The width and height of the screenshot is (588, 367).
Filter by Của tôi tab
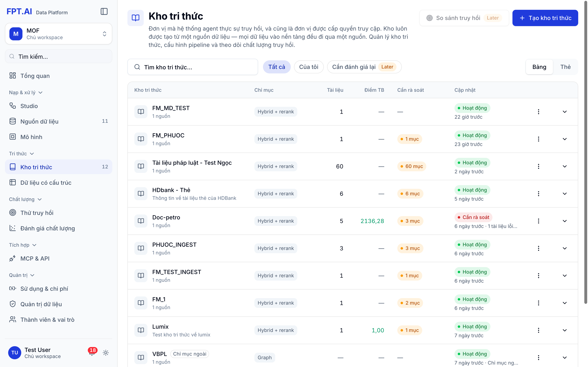tap(308, 67)
